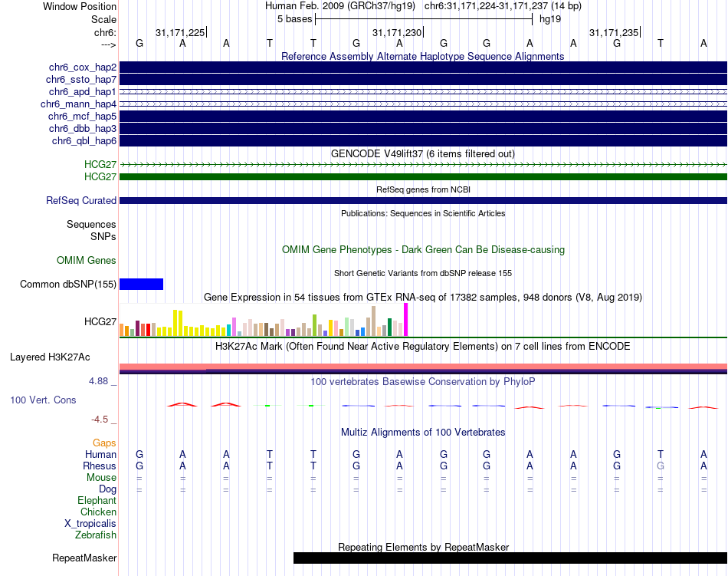Click the GENCODE V49lift37 track title
Image resolution: width=728 pixels, height=576 pixels.
[422, 153]
